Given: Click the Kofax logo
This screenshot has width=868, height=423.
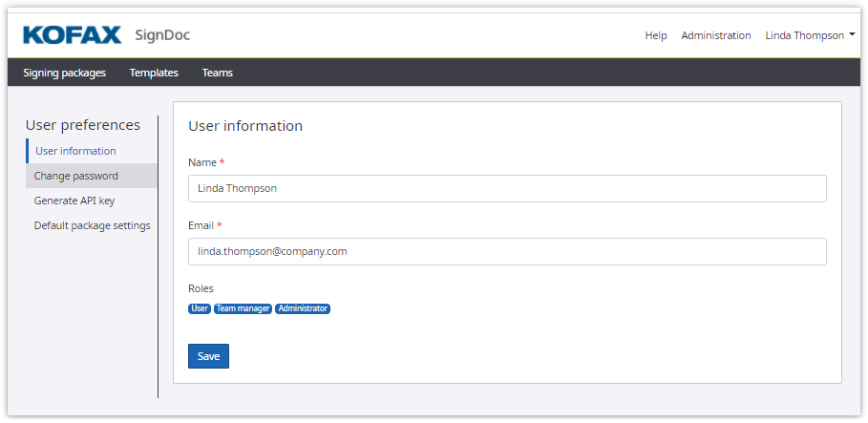Looking at the screenshot, I should (x=72, y=35).
